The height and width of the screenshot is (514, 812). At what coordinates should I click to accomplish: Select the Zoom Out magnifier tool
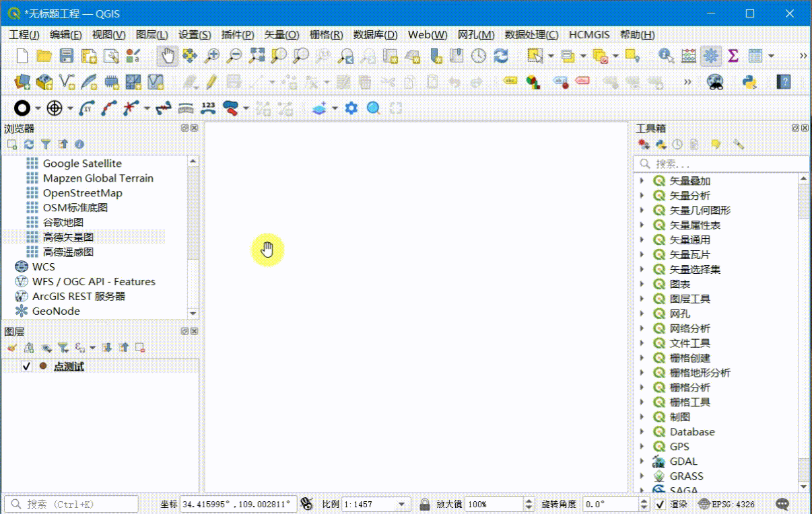point(234,56)
